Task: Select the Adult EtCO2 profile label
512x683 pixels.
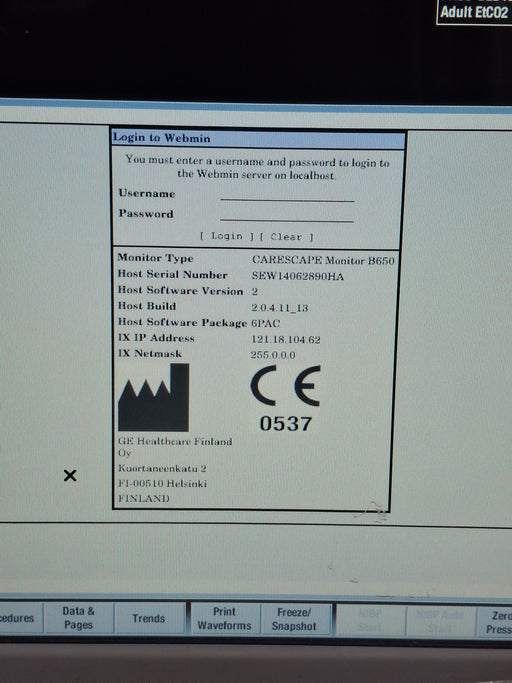Action: tap(474, 12)
